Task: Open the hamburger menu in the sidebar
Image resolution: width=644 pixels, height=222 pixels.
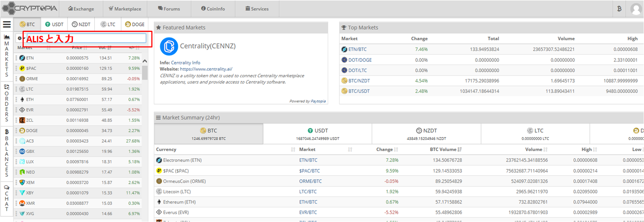Action: 7,25
